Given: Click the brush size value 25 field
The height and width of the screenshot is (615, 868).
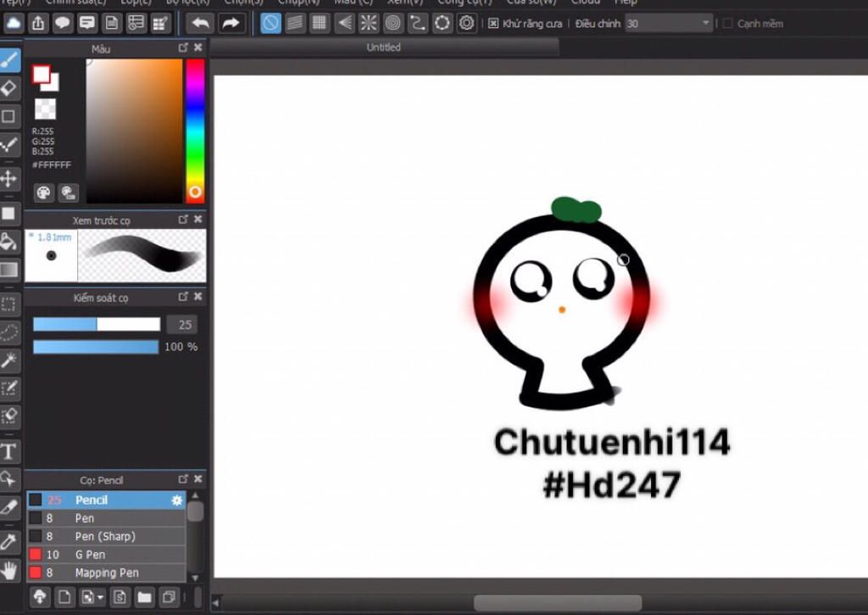Looking at the screenshot, I should tap(182, 325).
